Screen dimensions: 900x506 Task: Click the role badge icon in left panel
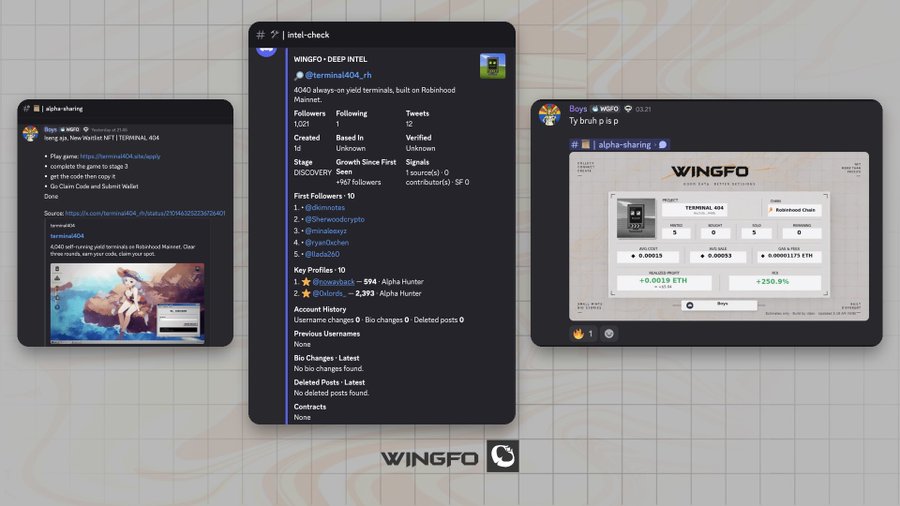pos(86,130)
